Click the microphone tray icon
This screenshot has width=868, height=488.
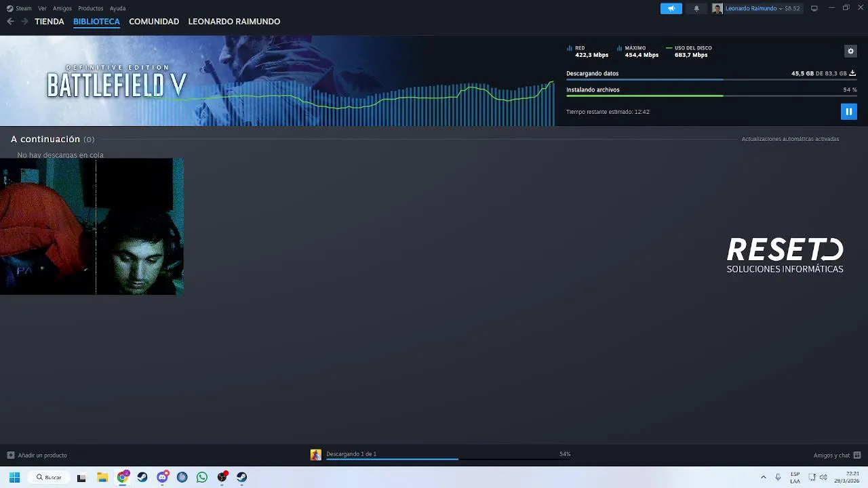tap(778, 477)
